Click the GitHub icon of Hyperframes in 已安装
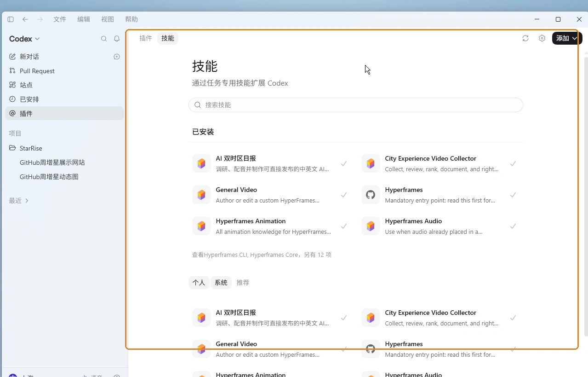 371,195
